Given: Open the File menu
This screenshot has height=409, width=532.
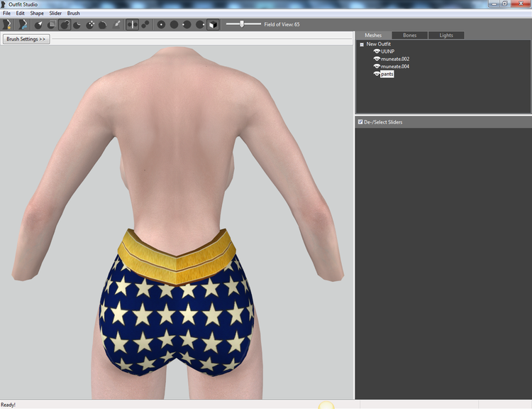Looking at the screenshot, I should pyautogui.click(x=6, y=13).
